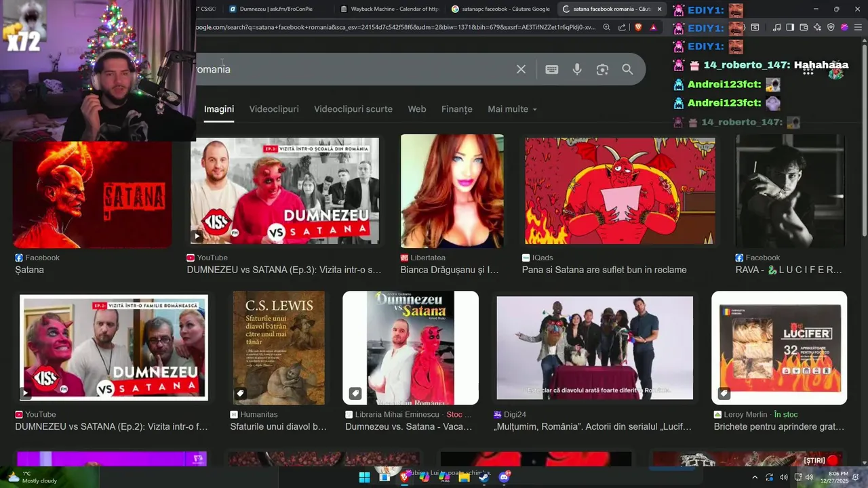Open the Lucifer firelighter product thumbnail
The height and width of the screenshot is (488, 868).
tap(779, 348)
